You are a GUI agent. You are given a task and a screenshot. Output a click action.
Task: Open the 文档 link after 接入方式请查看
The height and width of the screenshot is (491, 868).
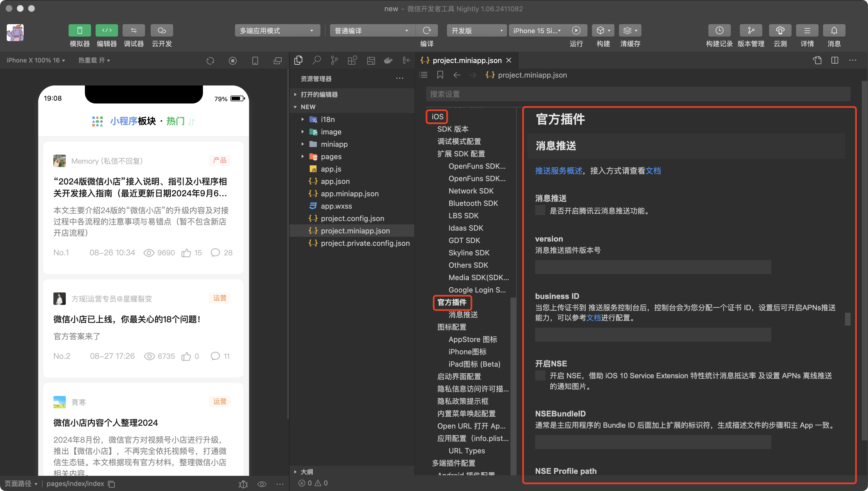653,171
